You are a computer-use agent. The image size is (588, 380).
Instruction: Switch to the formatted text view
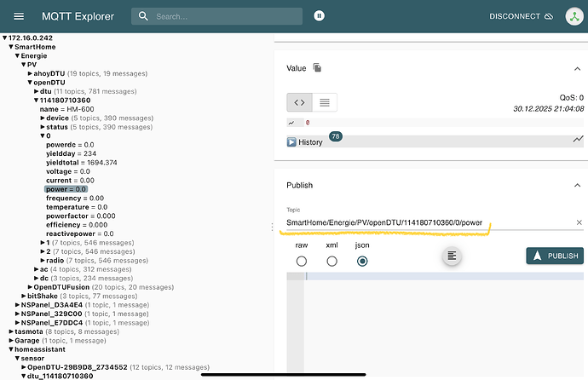pyautogui.click(x=325, y=102)
